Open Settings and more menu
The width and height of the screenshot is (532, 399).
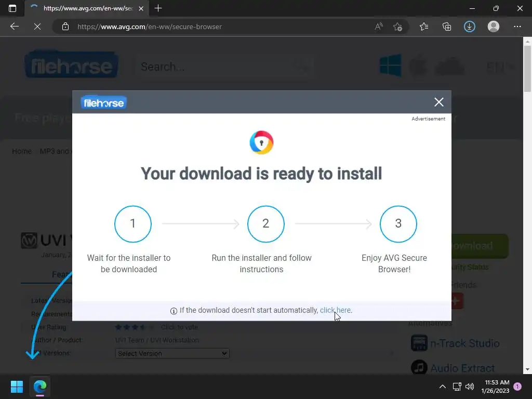(517, 26)
